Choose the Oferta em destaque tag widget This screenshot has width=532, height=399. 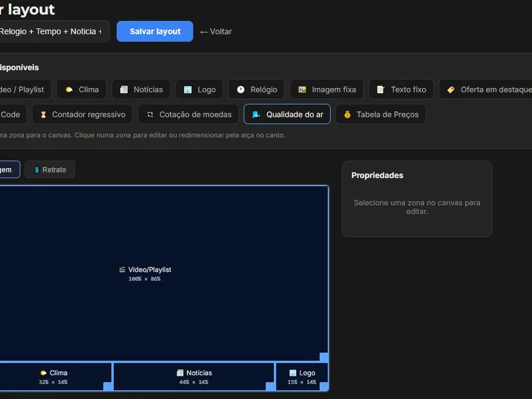click(486, 89)
